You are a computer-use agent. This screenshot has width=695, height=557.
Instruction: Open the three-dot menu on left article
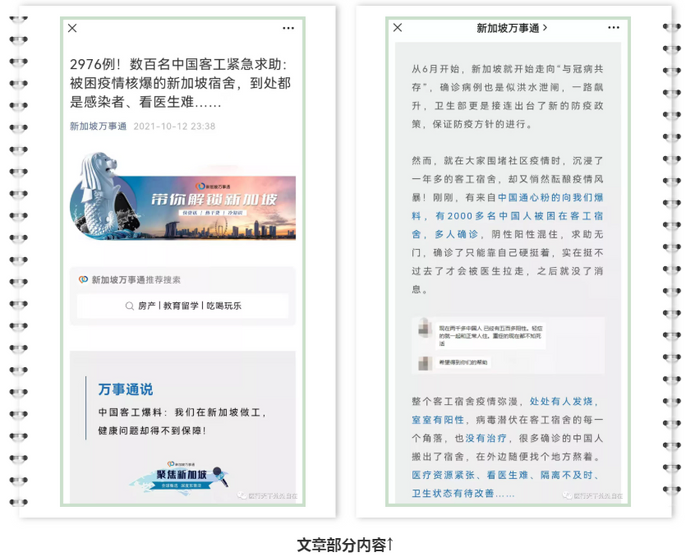coord(288,28)
